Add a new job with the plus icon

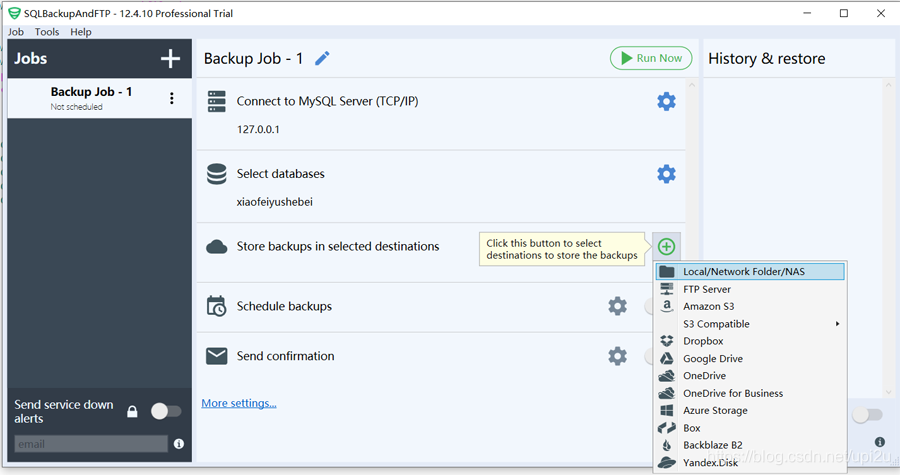click(170, 59)
